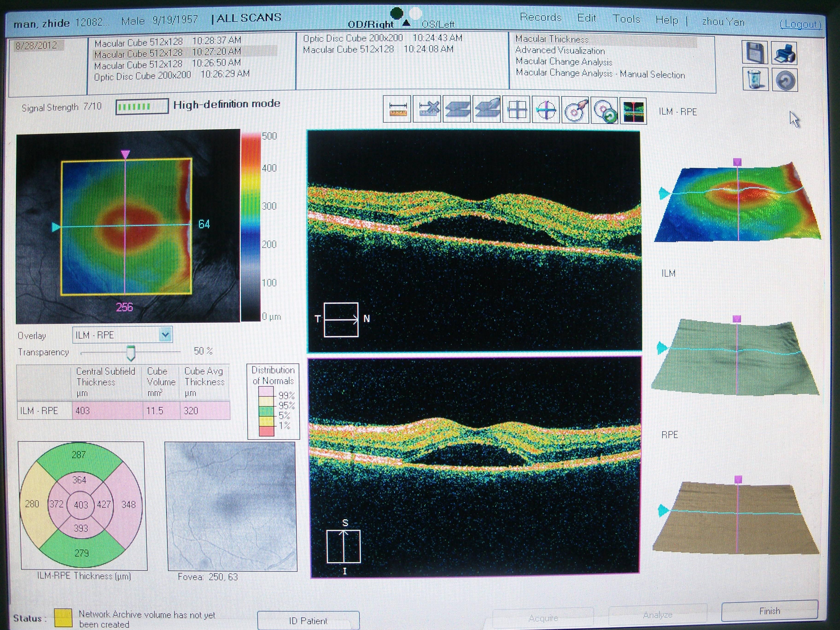Select Optic Disc Cube scan at 10:24:43 AM

[382, 38]
